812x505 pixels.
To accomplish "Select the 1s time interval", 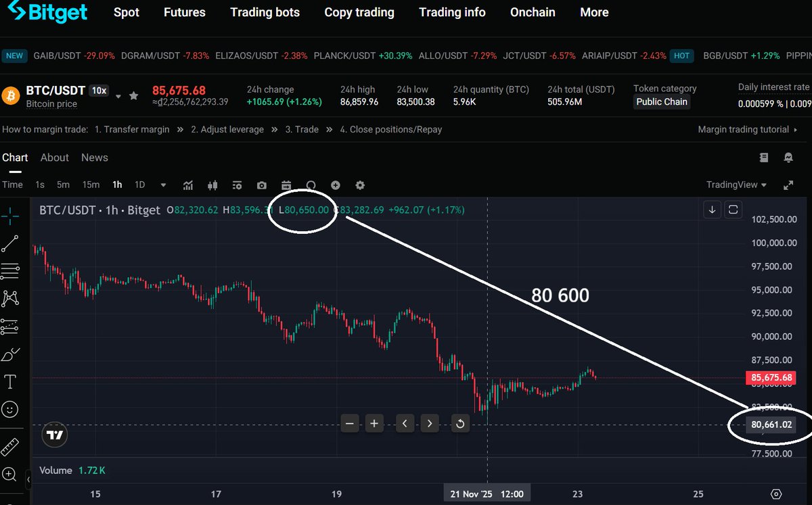I will pos(40,185).
